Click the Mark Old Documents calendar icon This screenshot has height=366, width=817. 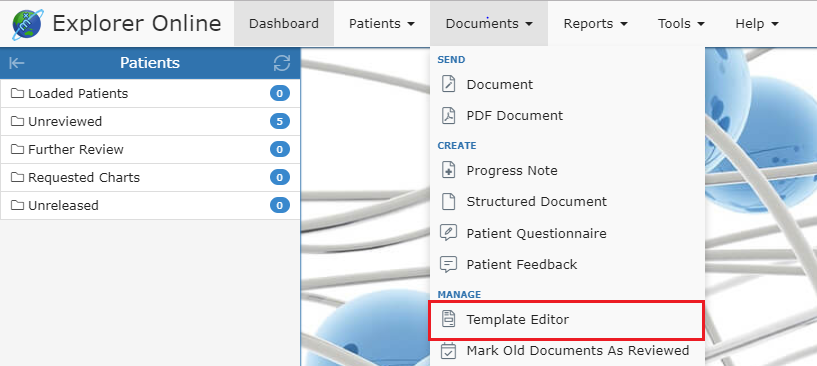(448, 350)
